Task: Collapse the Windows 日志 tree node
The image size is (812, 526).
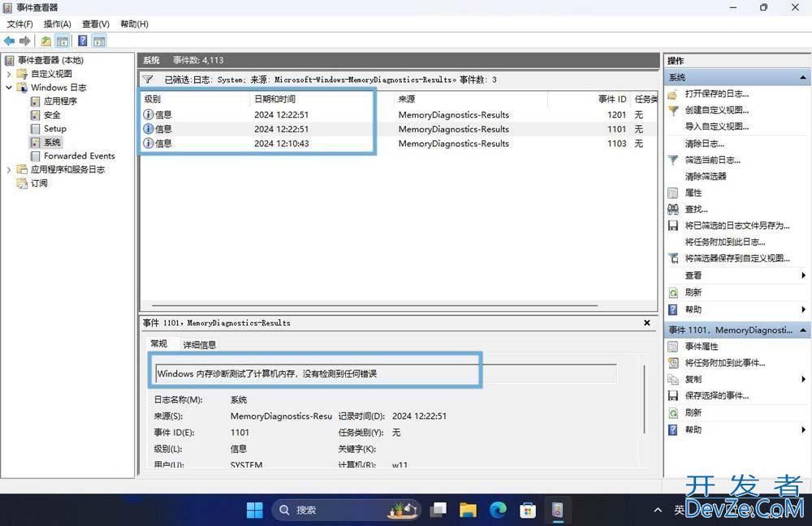Action: coord(9,88)
